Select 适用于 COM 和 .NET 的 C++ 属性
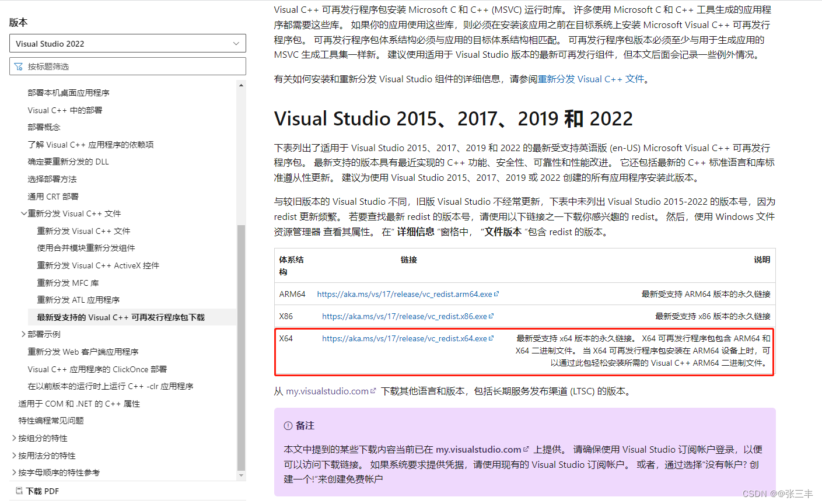822x504 pixels. coord(79,404)
